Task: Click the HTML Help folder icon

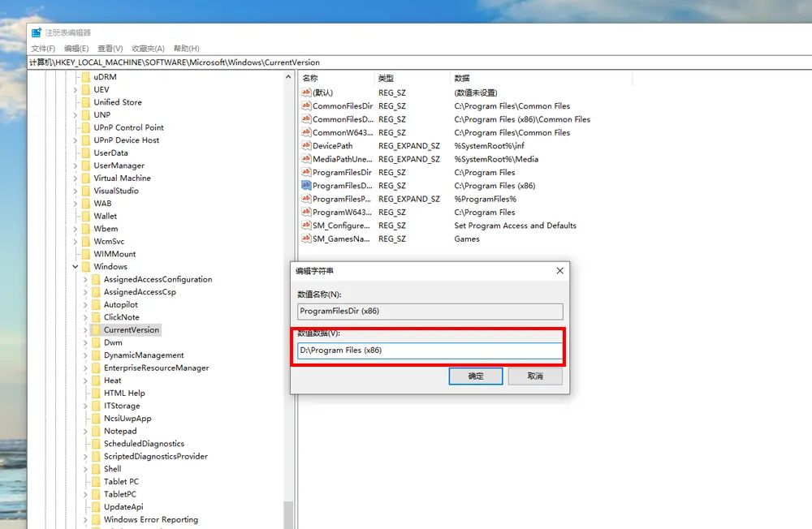Action: tap(96, 393)
